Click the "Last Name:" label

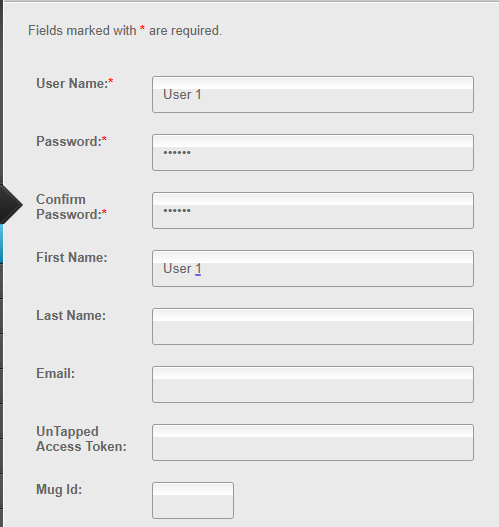[x=71, y=316]
